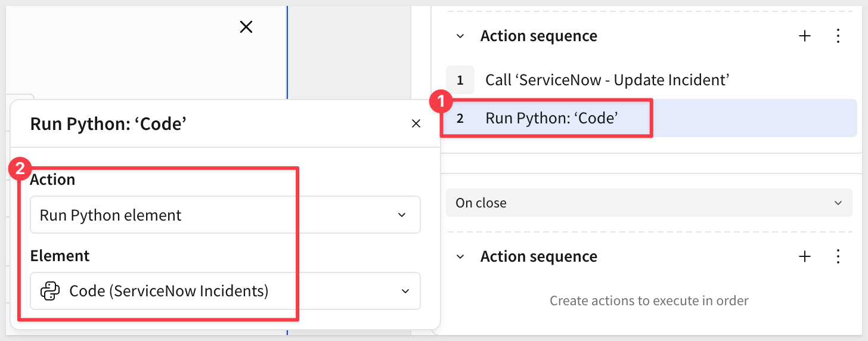This screenshot has width=868, height=341.
Task: Add action to the On close sequence
Action: click(x=805, y=256)
